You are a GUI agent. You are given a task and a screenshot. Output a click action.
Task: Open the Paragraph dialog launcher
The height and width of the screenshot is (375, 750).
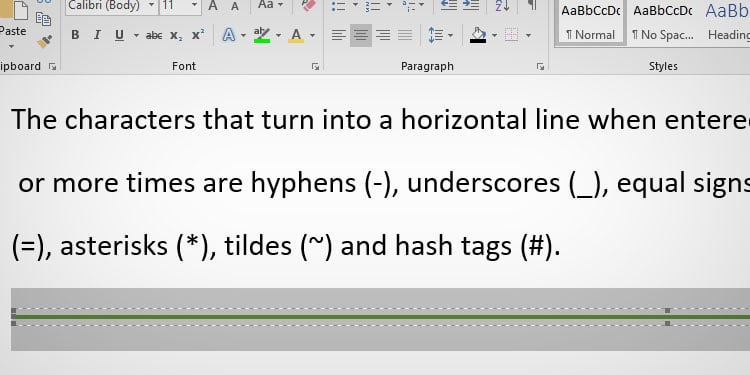click(x=540, y=66)
